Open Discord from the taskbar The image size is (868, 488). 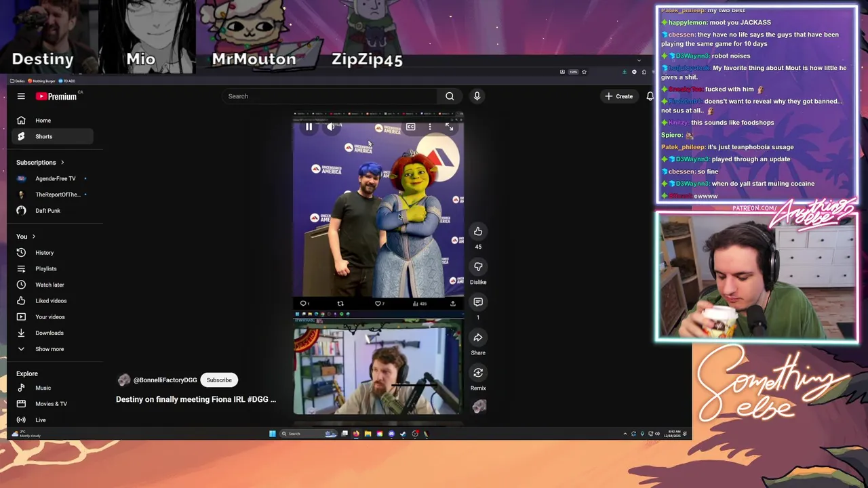point(391,434)
